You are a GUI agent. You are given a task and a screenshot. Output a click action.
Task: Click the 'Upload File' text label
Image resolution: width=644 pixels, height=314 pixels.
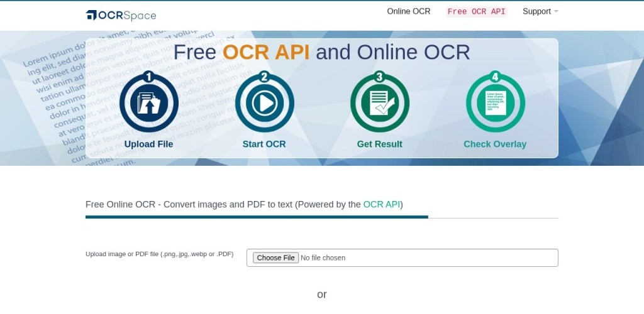pyautogui.click(x=148, y=144)
